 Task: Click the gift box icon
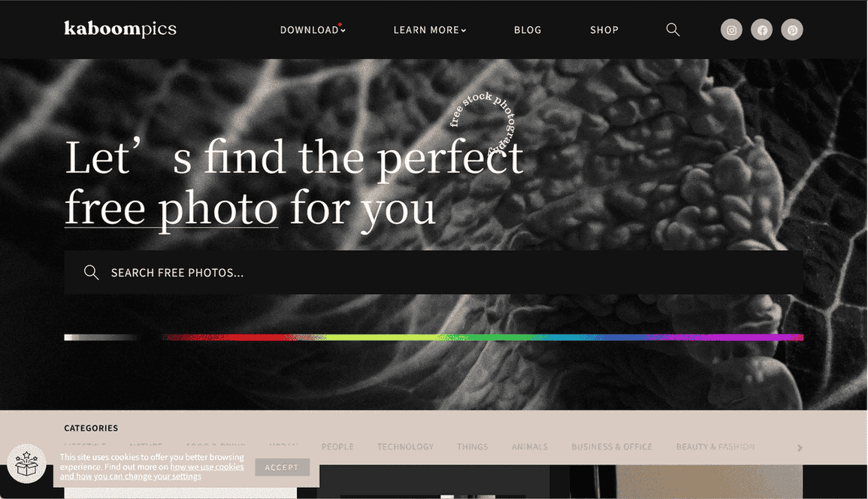click(x=26, y=464)
